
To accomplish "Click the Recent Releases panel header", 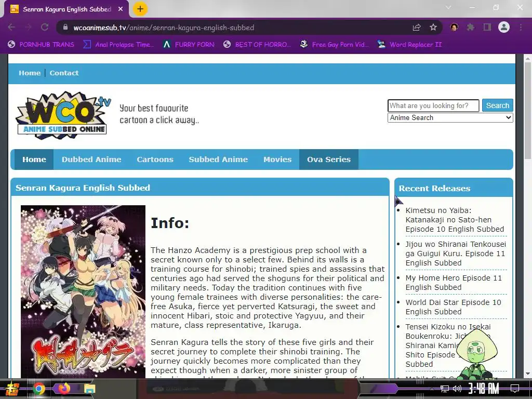I will pyautogui.click(x=454, y=187).
